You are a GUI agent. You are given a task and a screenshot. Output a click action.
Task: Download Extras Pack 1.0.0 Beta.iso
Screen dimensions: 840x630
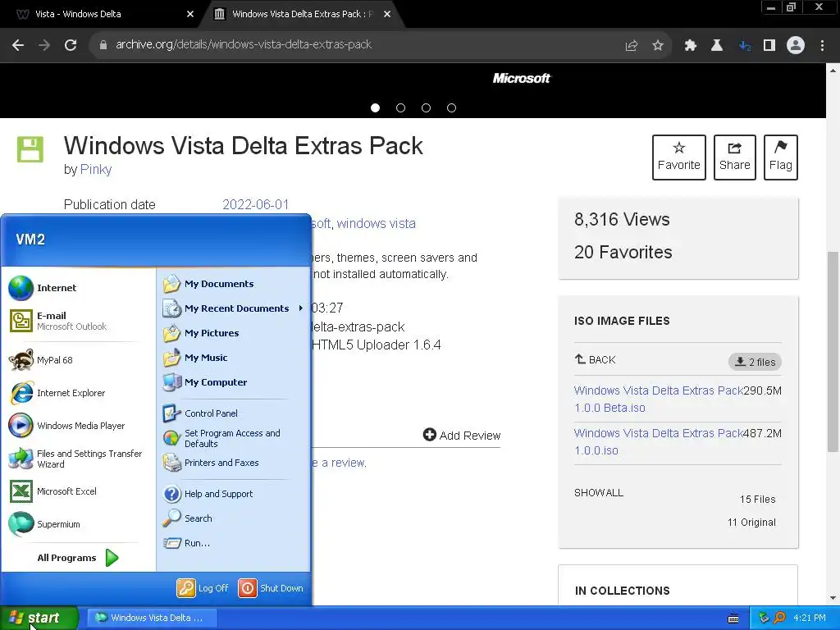point(659,399)
